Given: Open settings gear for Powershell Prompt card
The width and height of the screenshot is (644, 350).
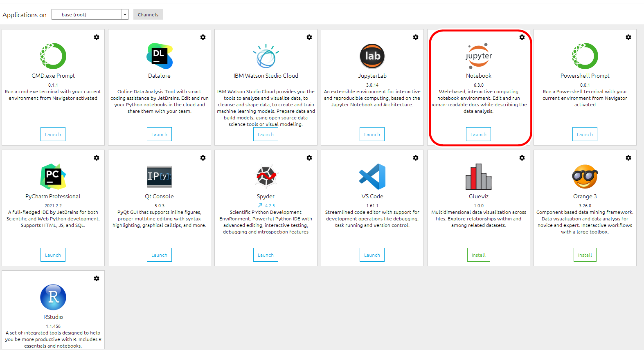Looking at the screenshot, I should pos(628,37).
